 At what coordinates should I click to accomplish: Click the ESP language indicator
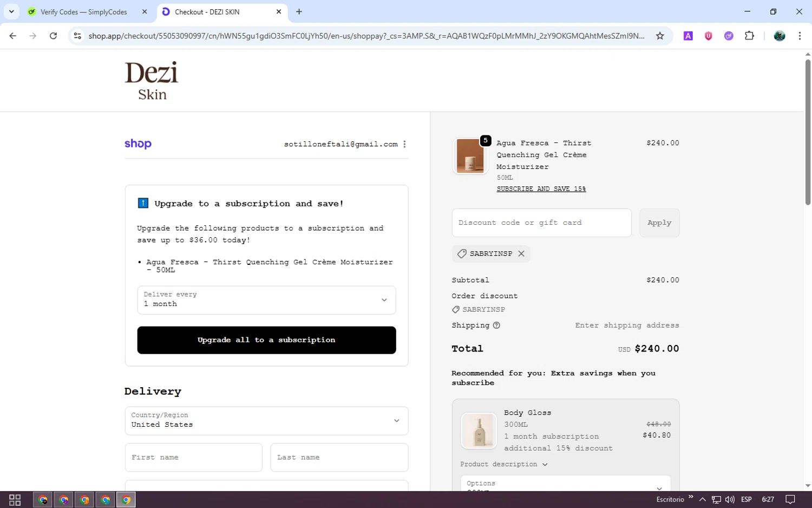(x=746, y=499)
